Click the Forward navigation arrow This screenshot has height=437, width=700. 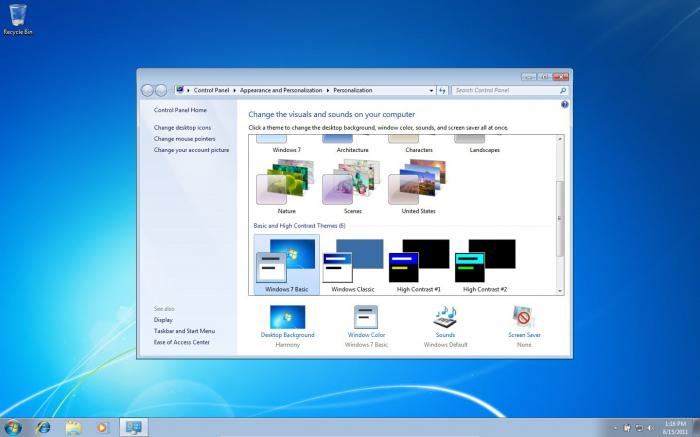pos(161,90)
